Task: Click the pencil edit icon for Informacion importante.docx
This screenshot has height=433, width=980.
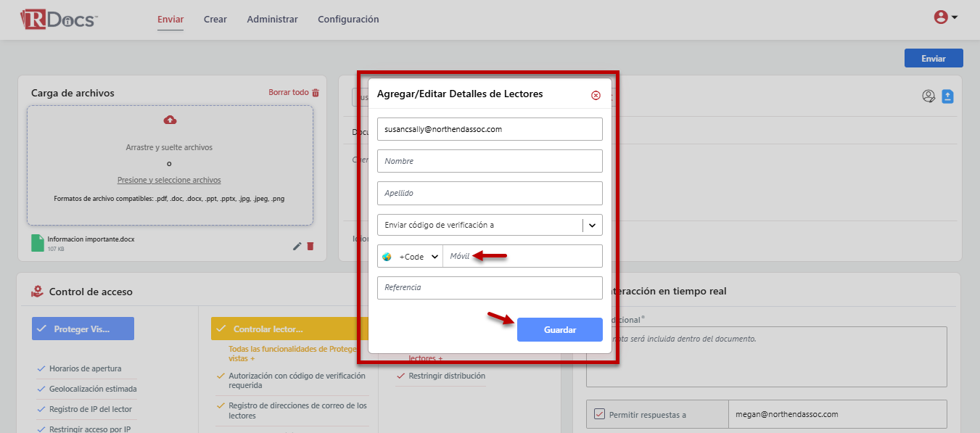Action: [x=297, y=246]
